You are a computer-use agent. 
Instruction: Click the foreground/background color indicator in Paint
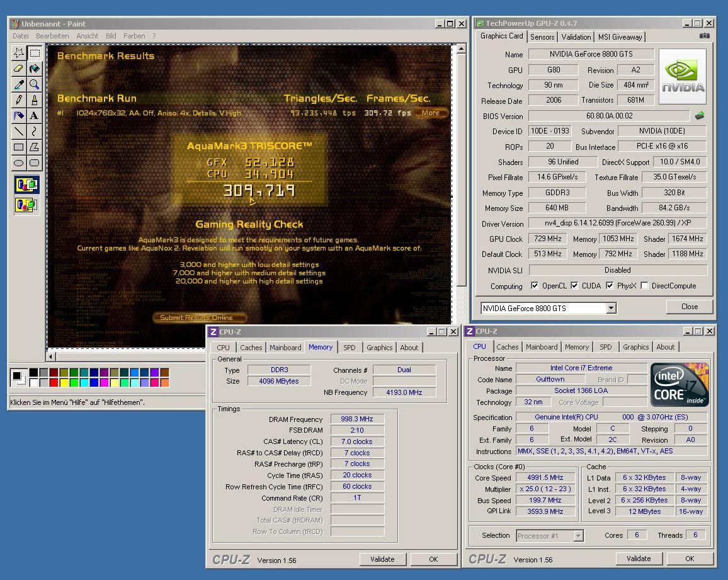(x=18, y=377)
